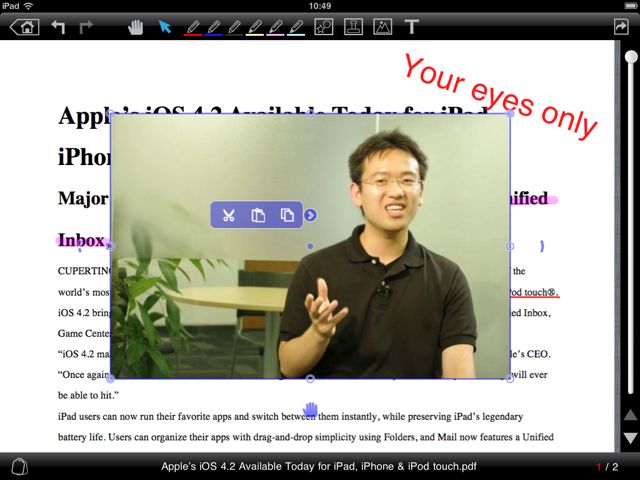Image resolution: width=640 pixels, height=480 pixels.
Task: Check the Wi-Fi status icon
Action: point(28,6)
